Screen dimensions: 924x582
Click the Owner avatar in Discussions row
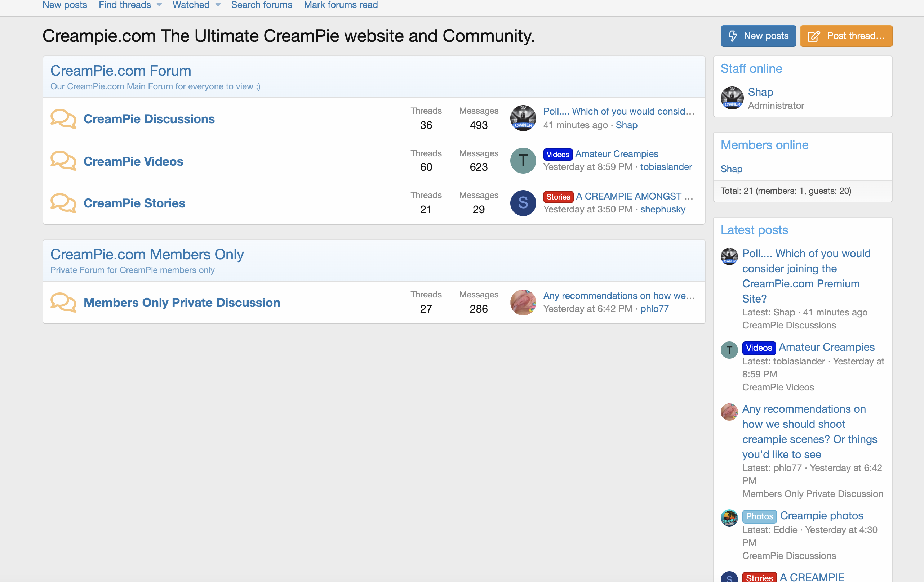coord(523,118)
